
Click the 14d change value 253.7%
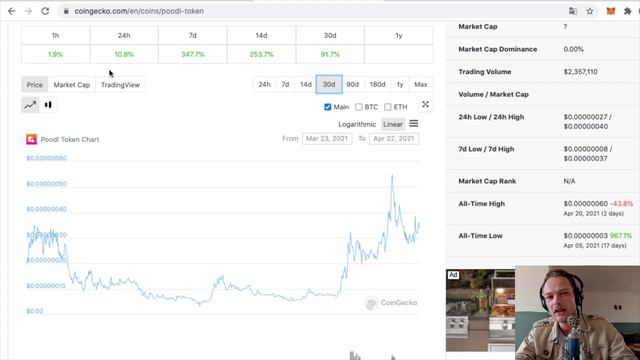(x=261, y=54)
